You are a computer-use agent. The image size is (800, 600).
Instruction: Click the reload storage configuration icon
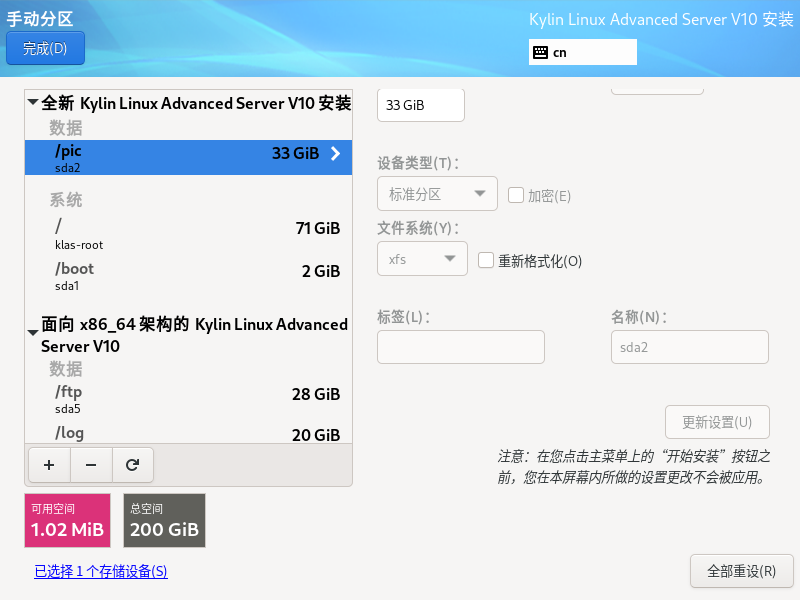pyautogui.click(x=133, y=465)
